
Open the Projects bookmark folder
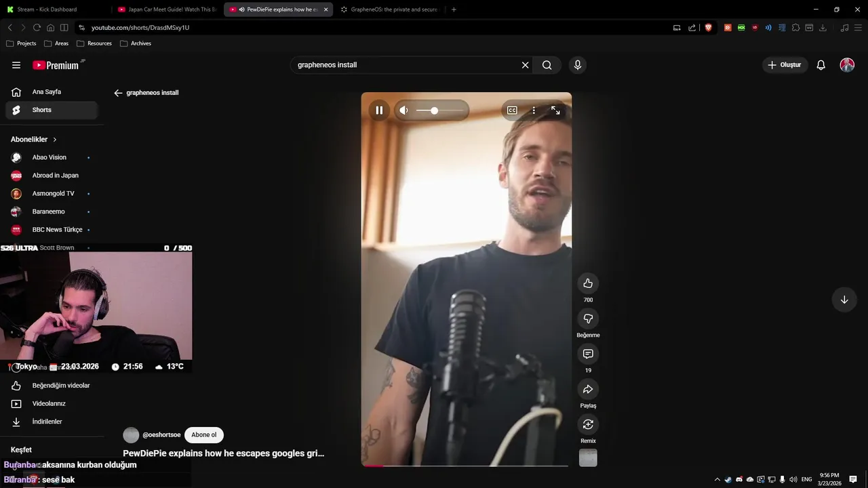click(x=21, y=43)
